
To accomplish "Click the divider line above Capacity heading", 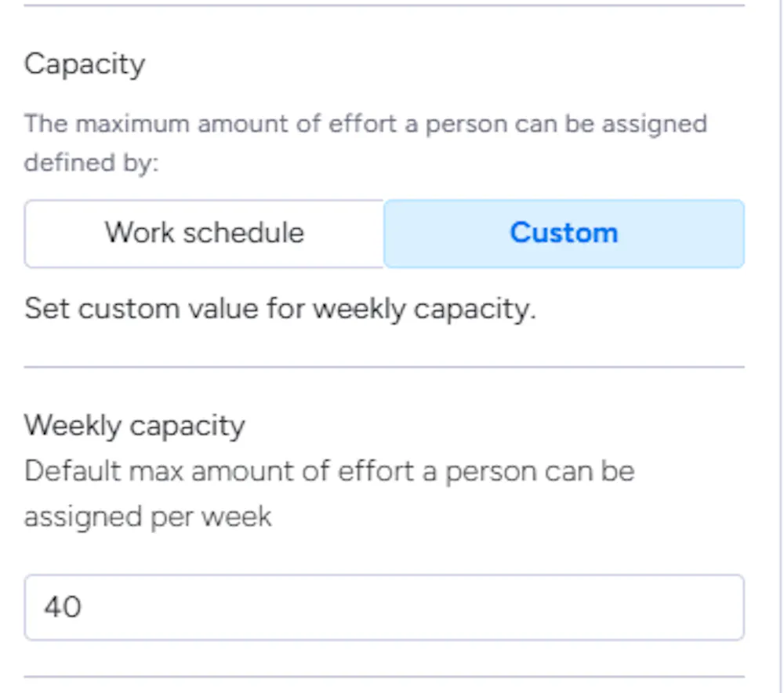I will pyautogui.click(x=384, y=5).
